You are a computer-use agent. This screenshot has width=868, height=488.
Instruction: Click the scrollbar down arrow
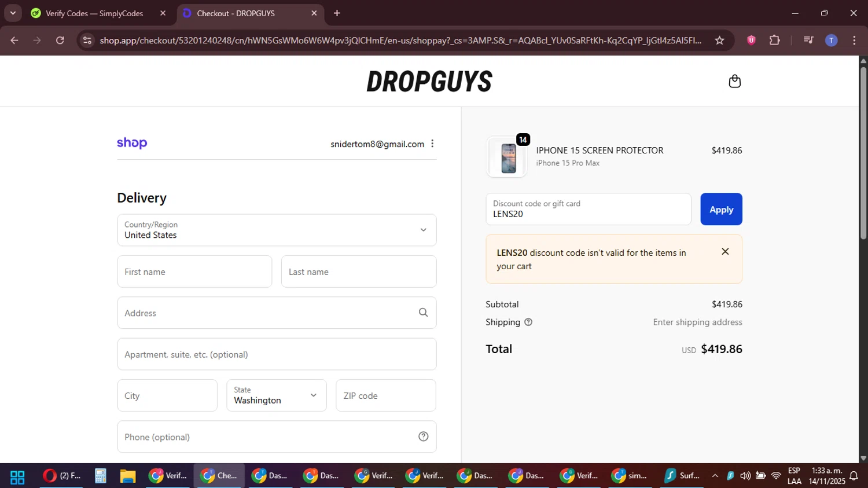tap(863, 458)
